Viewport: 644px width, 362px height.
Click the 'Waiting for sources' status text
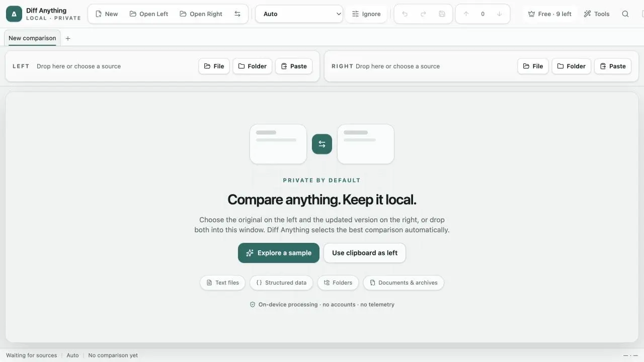(32, 355)
